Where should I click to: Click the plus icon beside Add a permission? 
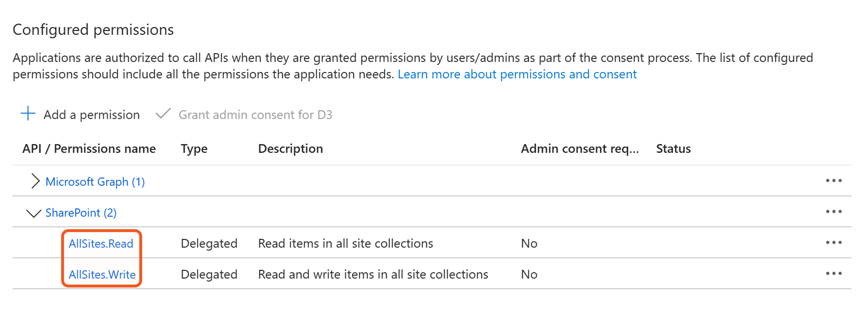pyautogui.click(x=28, y=114)
